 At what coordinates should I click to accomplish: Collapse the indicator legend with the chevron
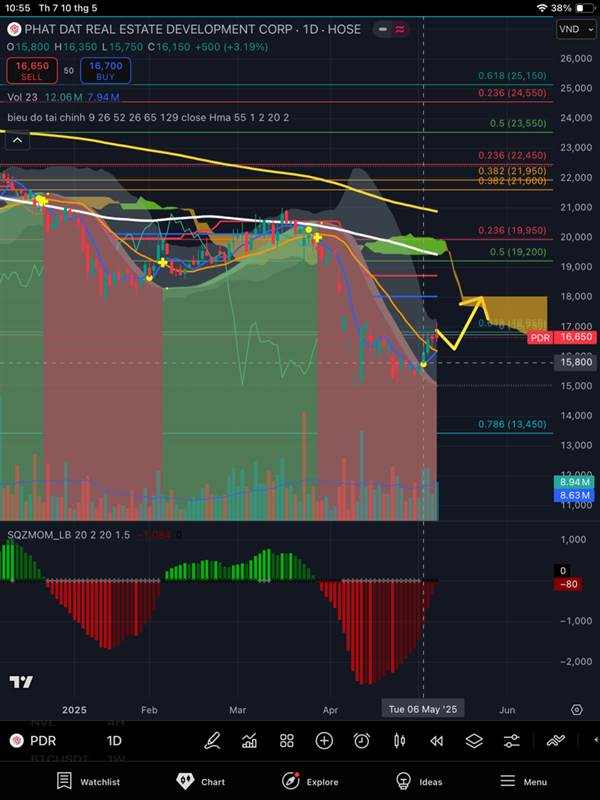(x=17, y=140)
